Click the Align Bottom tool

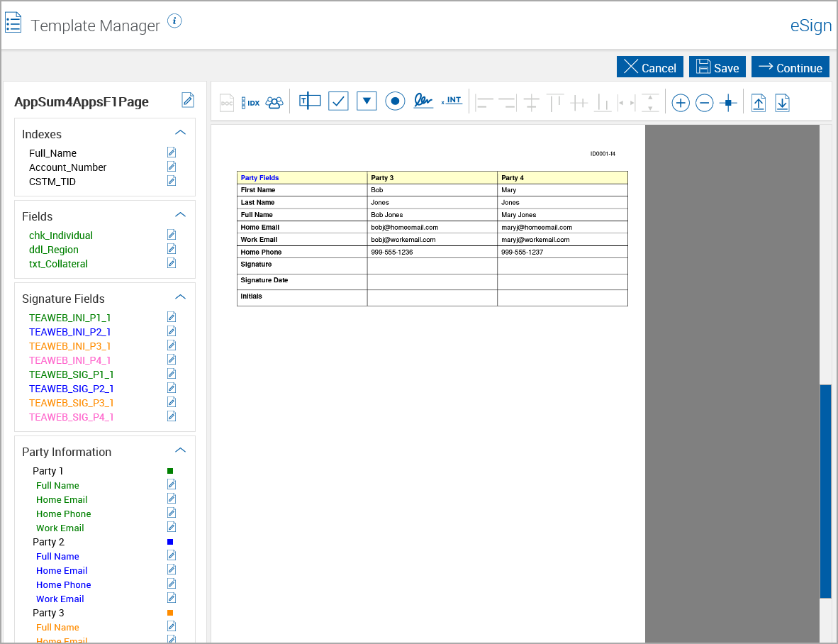coord(603,103)
